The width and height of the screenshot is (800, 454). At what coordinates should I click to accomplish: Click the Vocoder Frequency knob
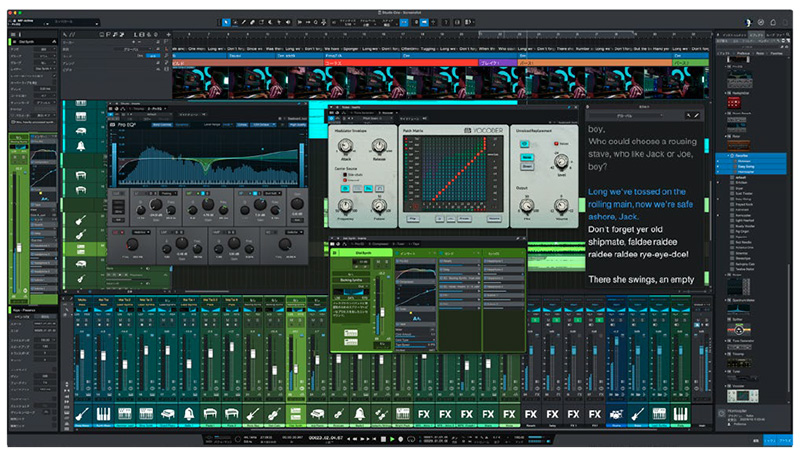345,206
